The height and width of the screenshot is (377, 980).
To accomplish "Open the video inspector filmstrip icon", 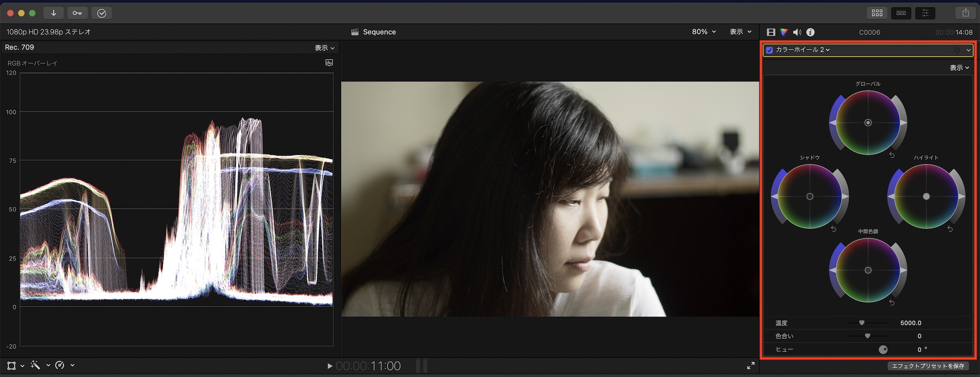I will [771, 32].
